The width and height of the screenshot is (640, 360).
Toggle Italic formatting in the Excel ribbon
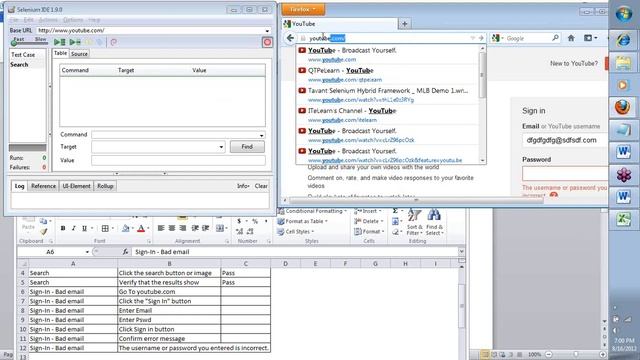[x=73, y=229]
